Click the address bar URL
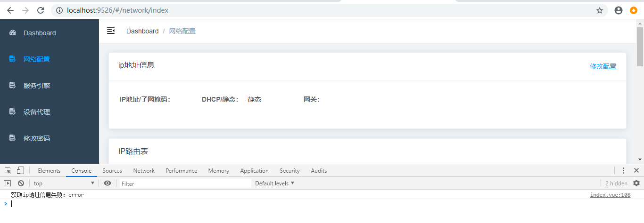 118,10
